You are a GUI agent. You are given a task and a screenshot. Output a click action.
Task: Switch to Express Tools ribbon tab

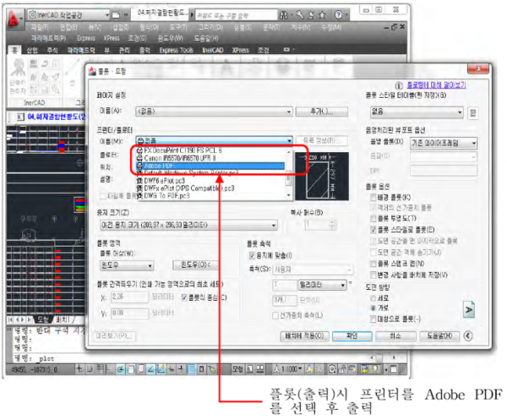coord(177,50)
